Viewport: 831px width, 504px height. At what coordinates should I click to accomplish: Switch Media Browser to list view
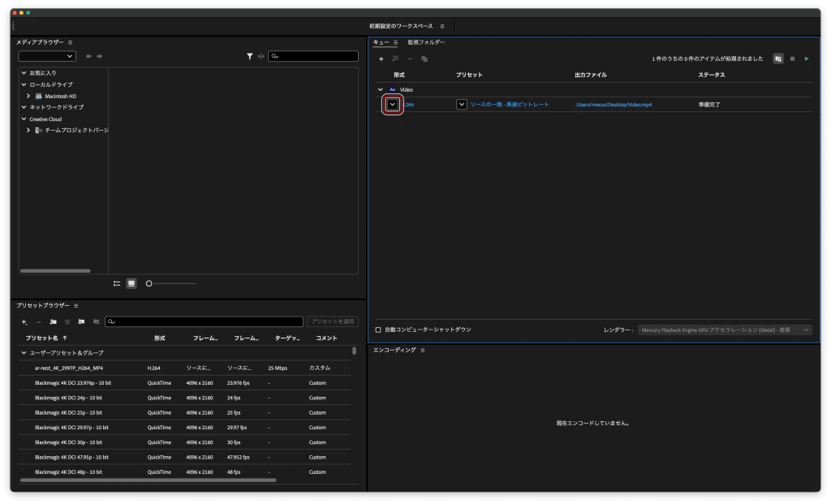[x=117, y=283]
